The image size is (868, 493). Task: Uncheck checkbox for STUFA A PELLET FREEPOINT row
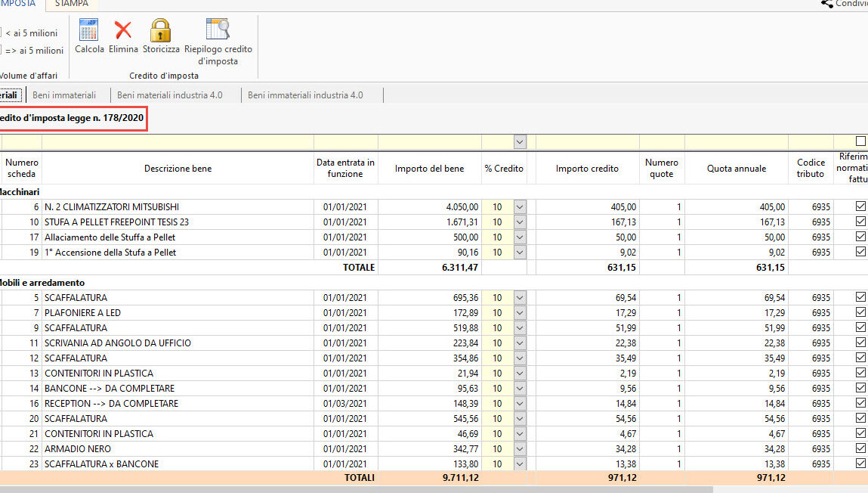[860, 222]
